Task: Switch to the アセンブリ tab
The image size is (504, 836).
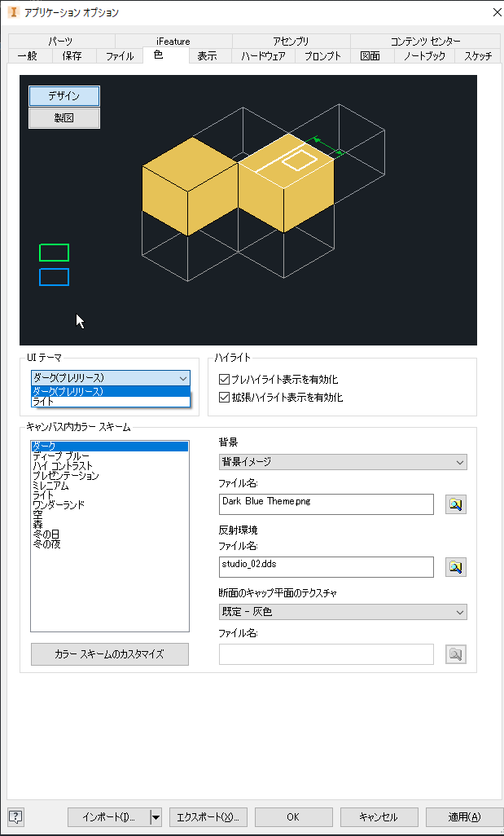Action: [291, 41]
